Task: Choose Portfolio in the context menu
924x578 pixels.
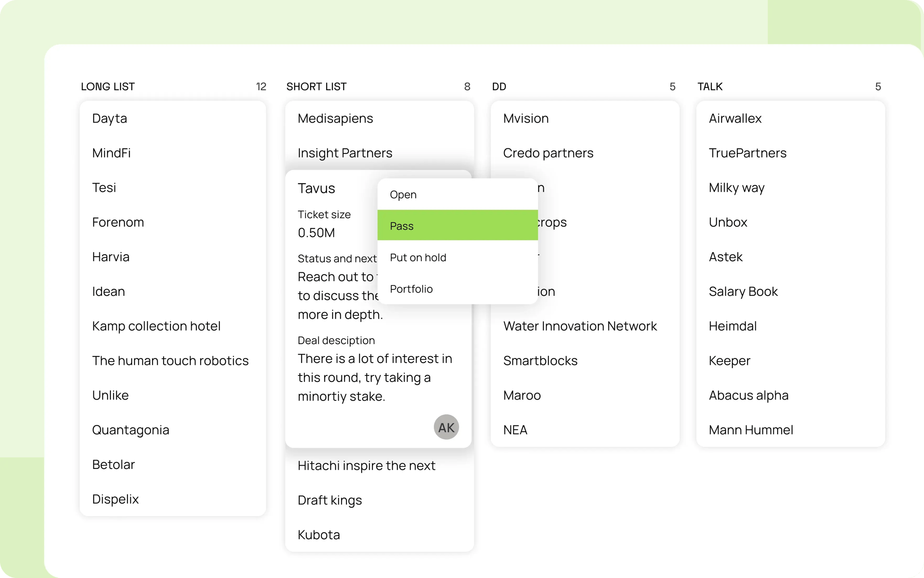Action: pos(457,289)
